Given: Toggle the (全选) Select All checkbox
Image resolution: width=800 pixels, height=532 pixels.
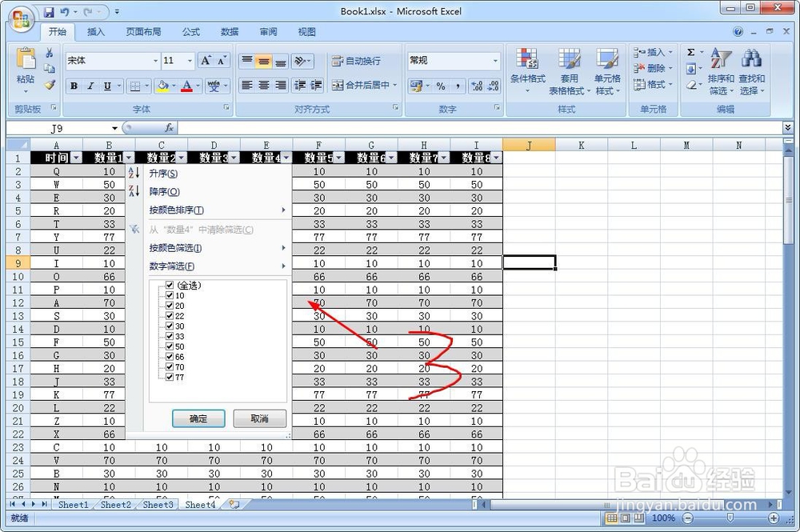Looking at the screenshot, I should pyautogui.click(x=170, y=284).
